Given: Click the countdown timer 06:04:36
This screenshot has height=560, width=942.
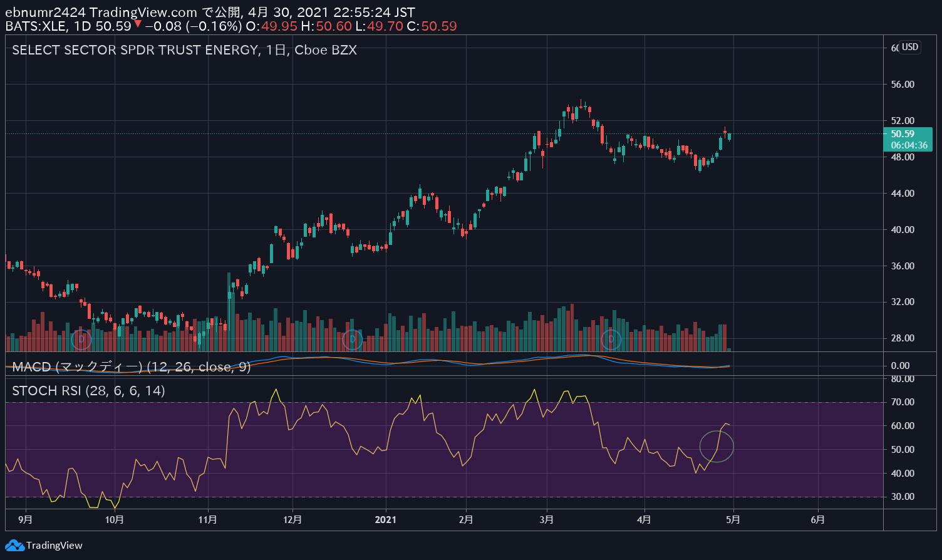Looking at the screenshot, I should (x=909, y=145).
